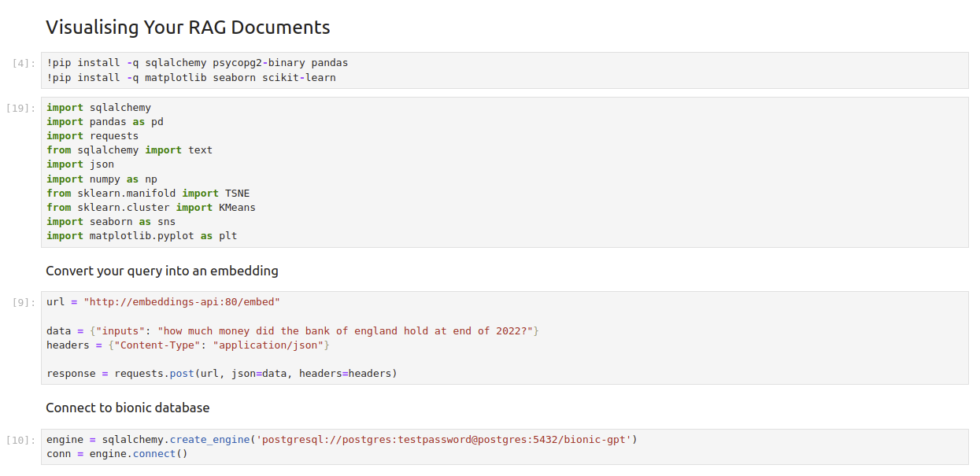Place cursor on the requests.post line
980x476 pixels.
[221, 374]
